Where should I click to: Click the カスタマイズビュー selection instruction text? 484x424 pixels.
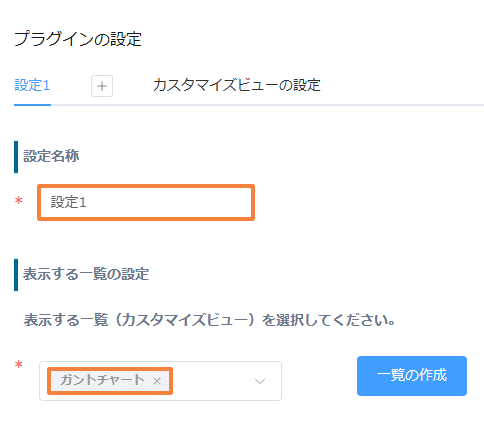click(x=210, y=320)
